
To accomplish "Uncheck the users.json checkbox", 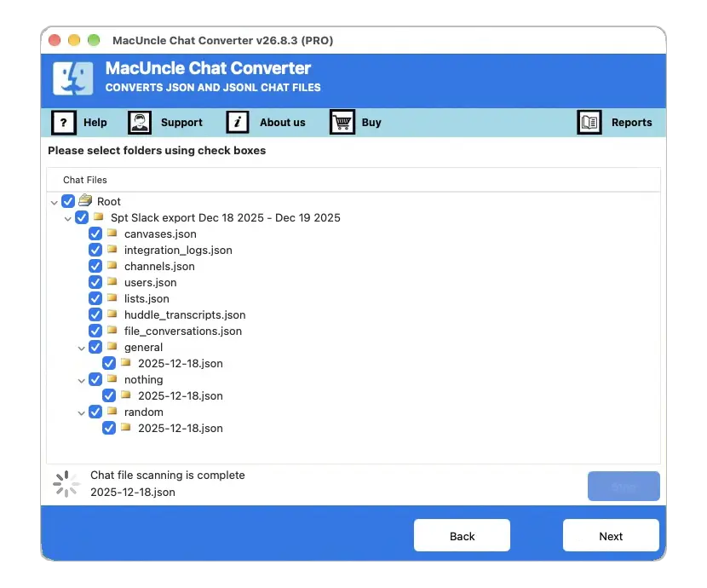I will pyautogui.click(x=95, y=282).
